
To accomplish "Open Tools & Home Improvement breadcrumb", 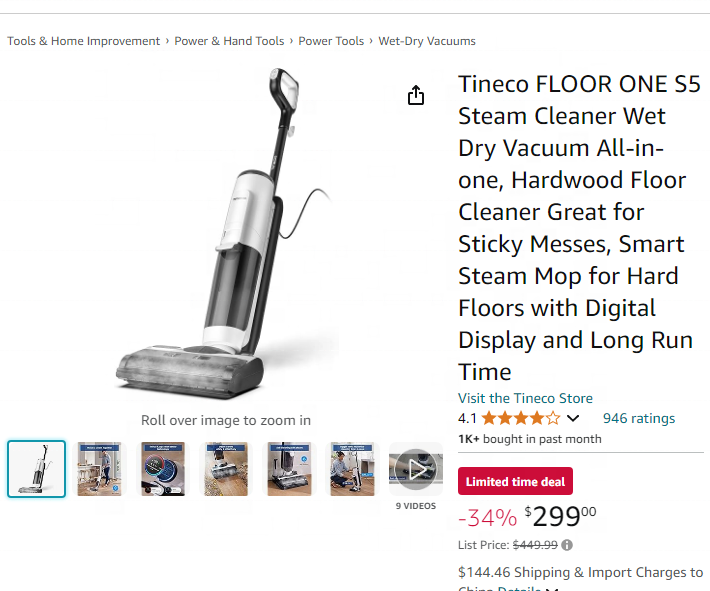I will point(84,41).
